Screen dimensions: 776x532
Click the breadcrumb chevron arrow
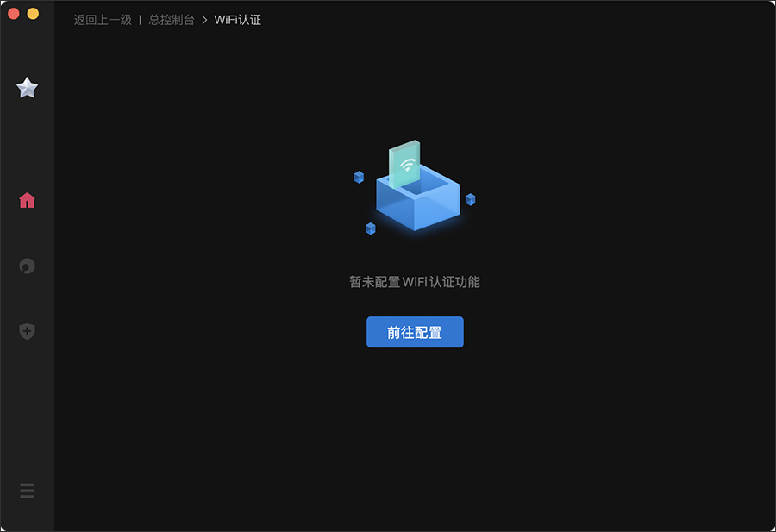204,21
